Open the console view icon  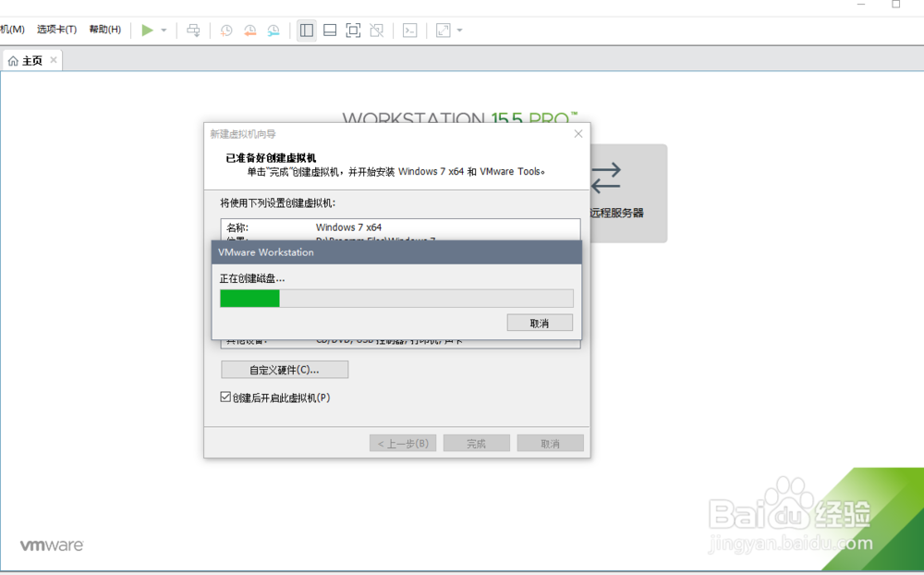tap(410, 31)
